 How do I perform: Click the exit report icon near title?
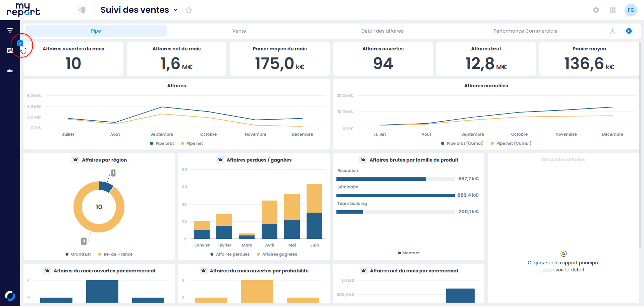[82, 10]
